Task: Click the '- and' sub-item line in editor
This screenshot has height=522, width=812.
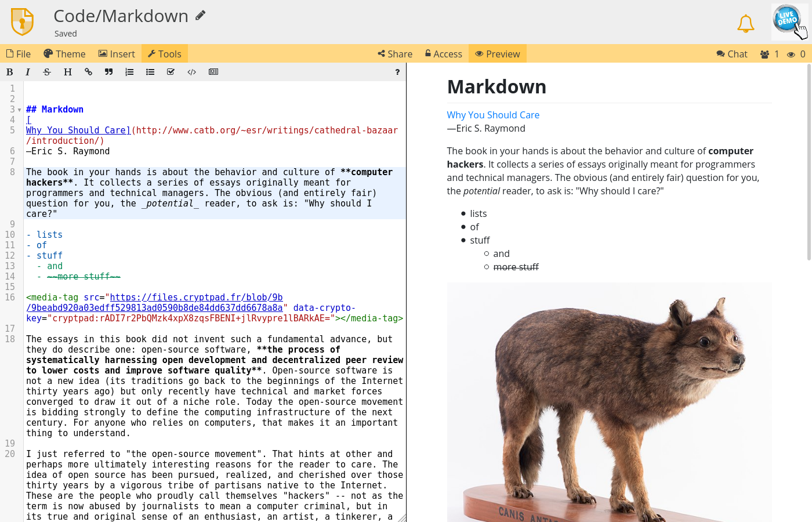Action: point(49,266)
